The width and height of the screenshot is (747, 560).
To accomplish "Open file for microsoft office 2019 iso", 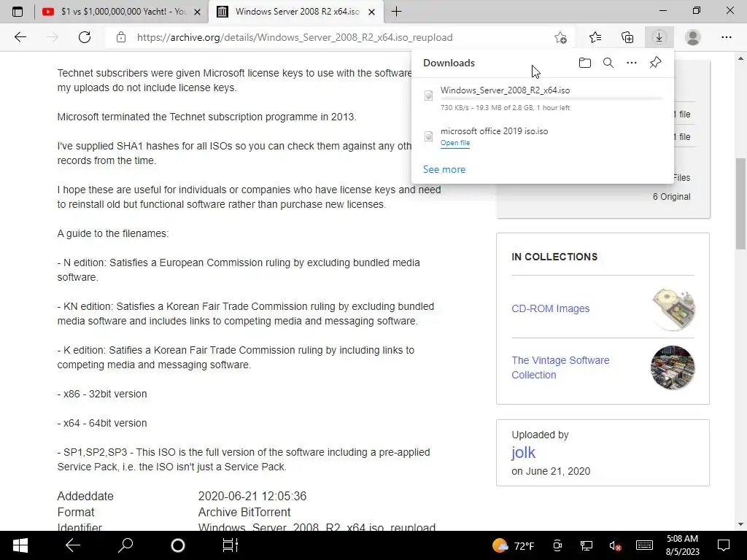I will [x=455, y=143].
